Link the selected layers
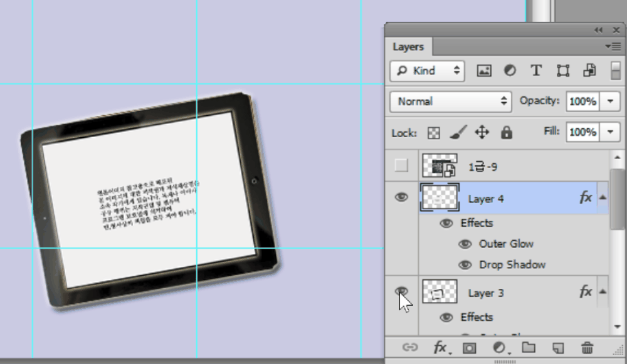Image resolution: width=627 pixels, height=364 pixels. pos(410,348)
